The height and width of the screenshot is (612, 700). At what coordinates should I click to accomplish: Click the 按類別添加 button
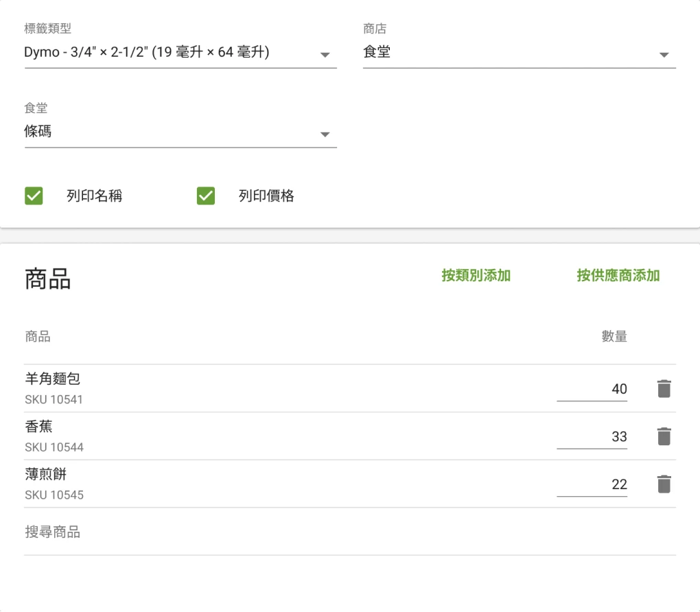click(476, 276)
